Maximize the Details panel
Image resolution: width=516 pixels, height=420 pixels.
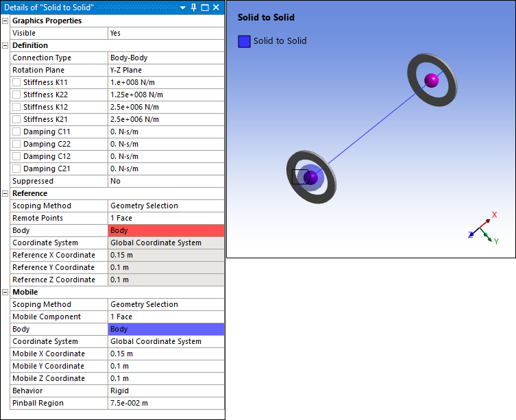205,7
